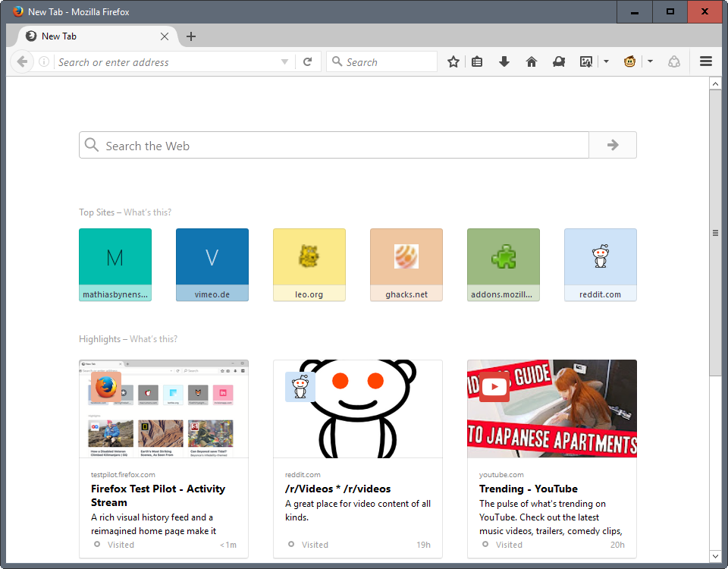Click the magnifier in toolbar Search box
This screenshot has width=728, height=569.
click(337, 61)
